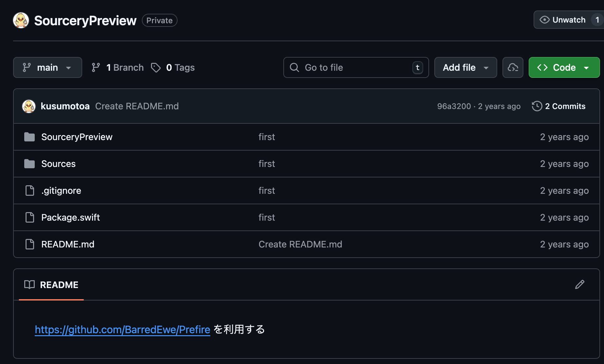Open the Sources folder
The image size is (604, 364).
(x=58, y=164)
